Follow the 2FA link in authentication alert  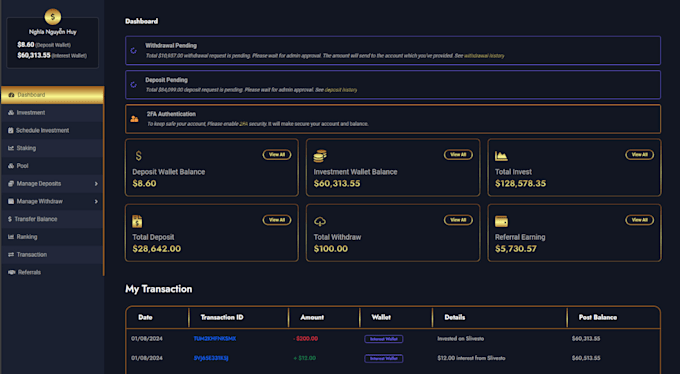[244, 124]
